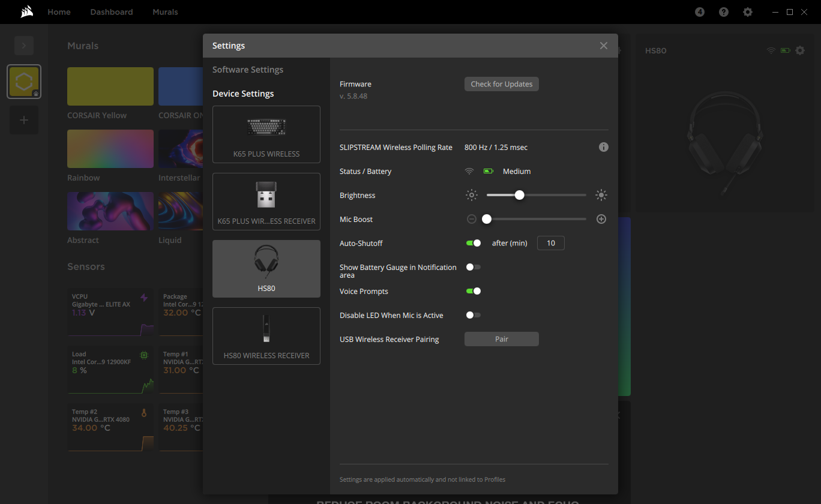Select K65 PLUS WIRELESS device card
Screen dimensions: 821x504
pos(266,134)
